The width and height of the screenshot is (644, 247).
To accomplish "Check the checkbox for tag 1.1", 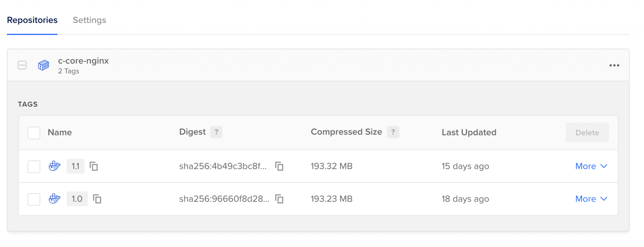I will tap(34, 166).
